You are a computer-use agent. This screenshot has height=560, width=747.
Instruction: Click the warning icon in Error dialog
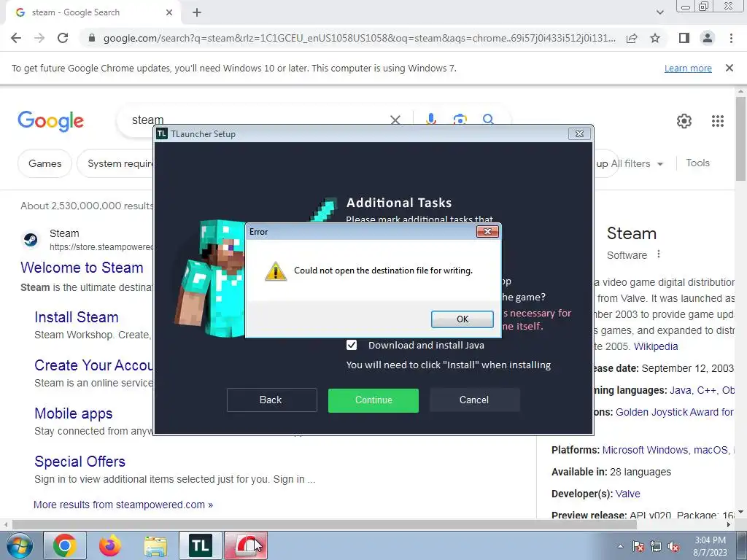click(276, 271)
